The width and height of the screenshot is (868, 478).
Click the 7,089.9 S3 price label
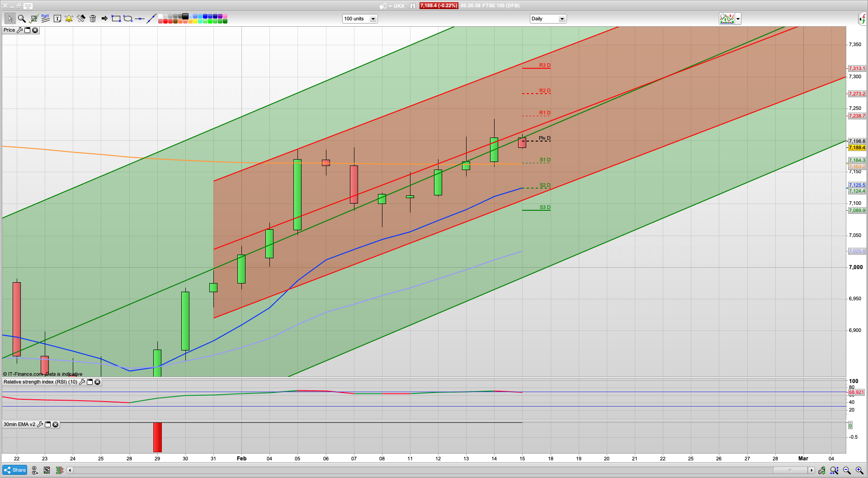tap(857, 210)
